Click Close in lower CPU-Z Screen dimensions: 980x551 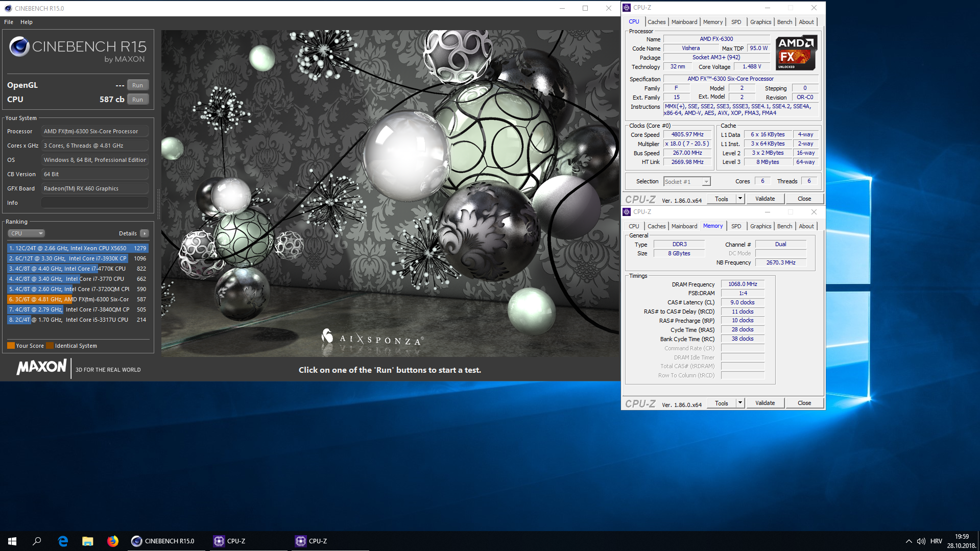804,403
